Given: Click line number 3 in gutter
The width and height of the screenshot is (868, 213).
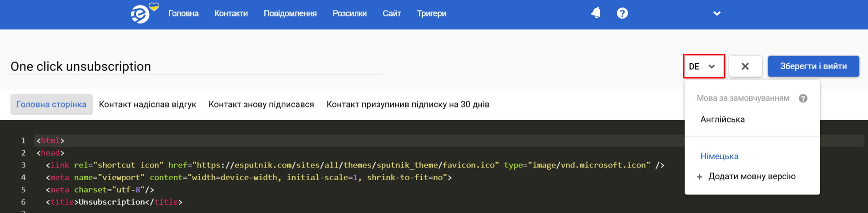Looking at the screenshot, I should (x=23, y=165).
